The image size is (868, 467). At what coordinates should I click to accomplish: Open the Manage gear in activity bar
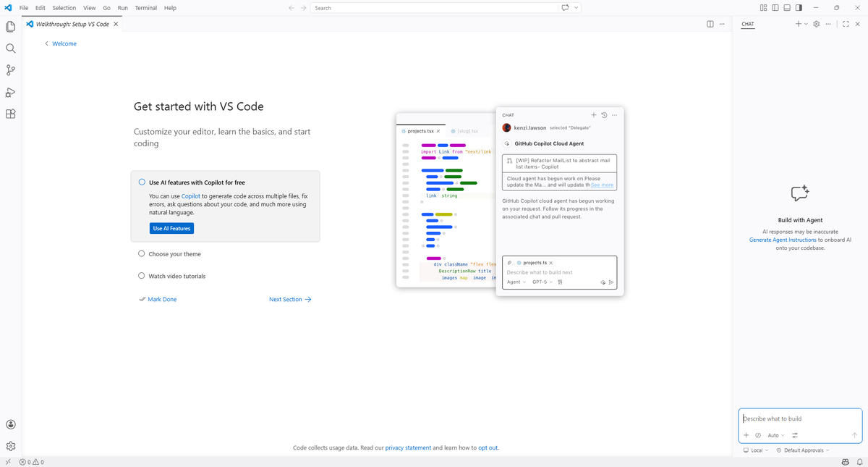tap(11, 446)
